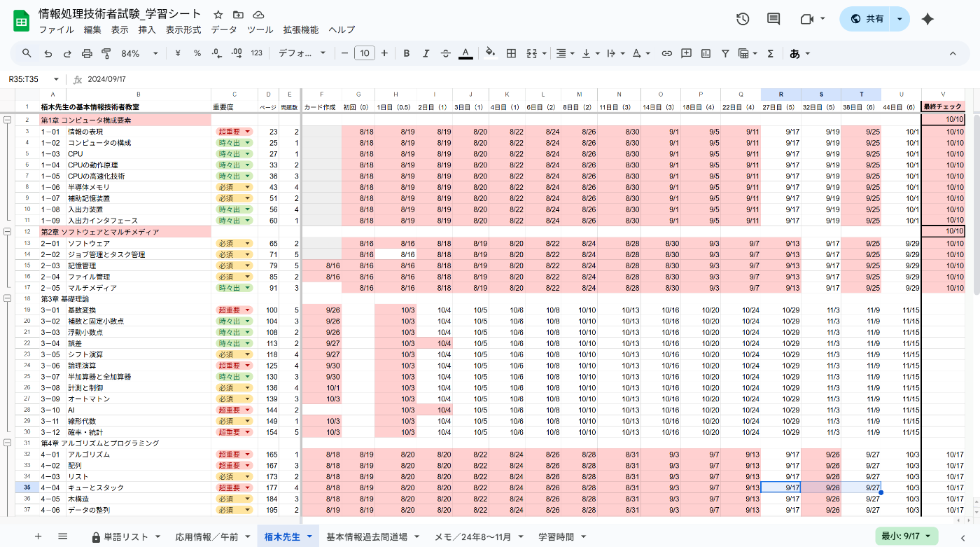Open the borders tool

[511, 53]
